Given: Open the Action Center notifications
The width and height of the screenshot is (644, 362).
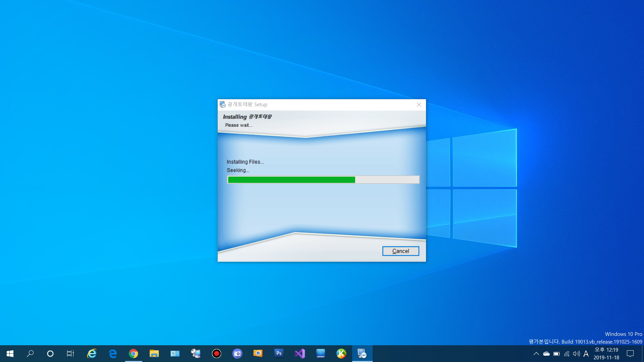Looking at the screenshot, I should (x=630, y=354).
